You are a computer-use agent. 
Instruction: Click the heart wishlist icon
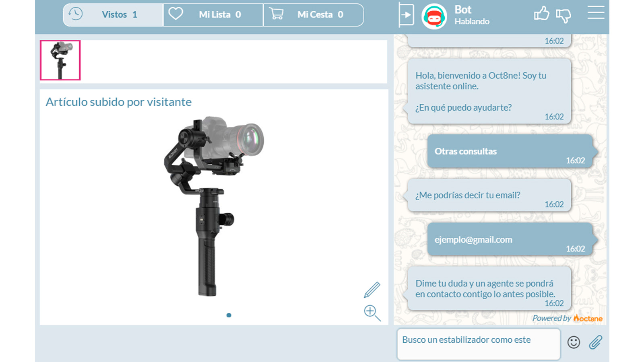[175, 14]
